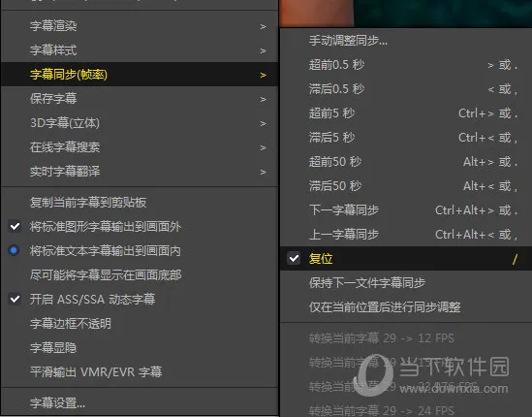Toggle 尽可能将字幕显示在画面底部
532x417 pixels.
pyautogui.click(x=140, y=275)
